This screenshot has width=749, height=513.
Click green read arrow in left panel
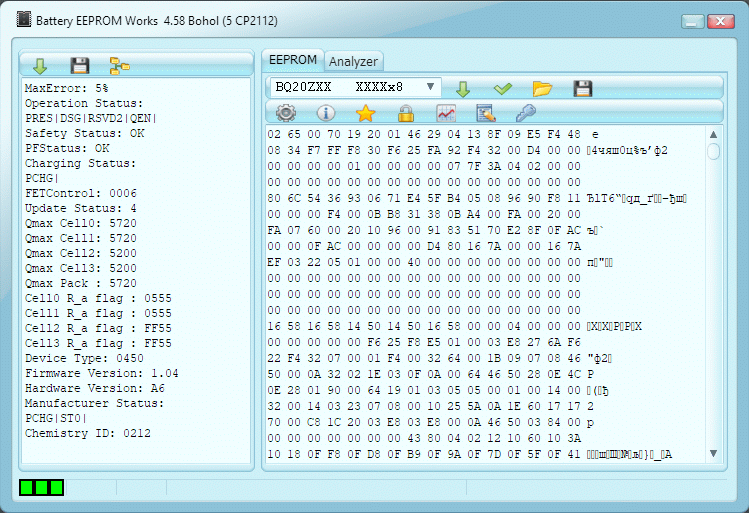click(x=40, y=66)
